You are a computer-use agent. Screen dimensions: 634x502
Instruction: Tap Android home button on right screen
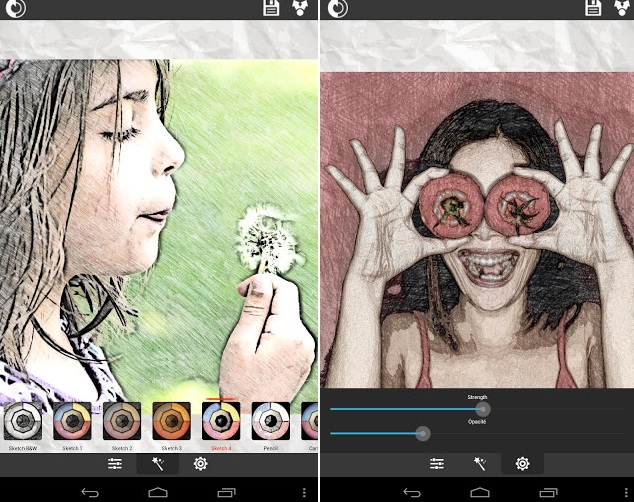tap(480, 492)
